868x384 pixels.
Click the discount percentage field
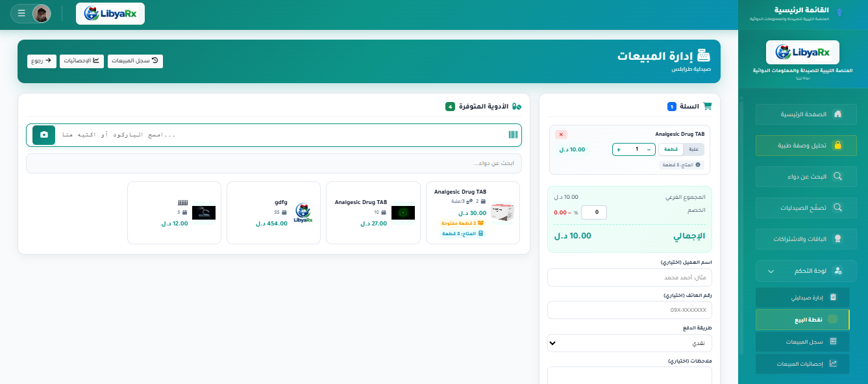point(594,212)
